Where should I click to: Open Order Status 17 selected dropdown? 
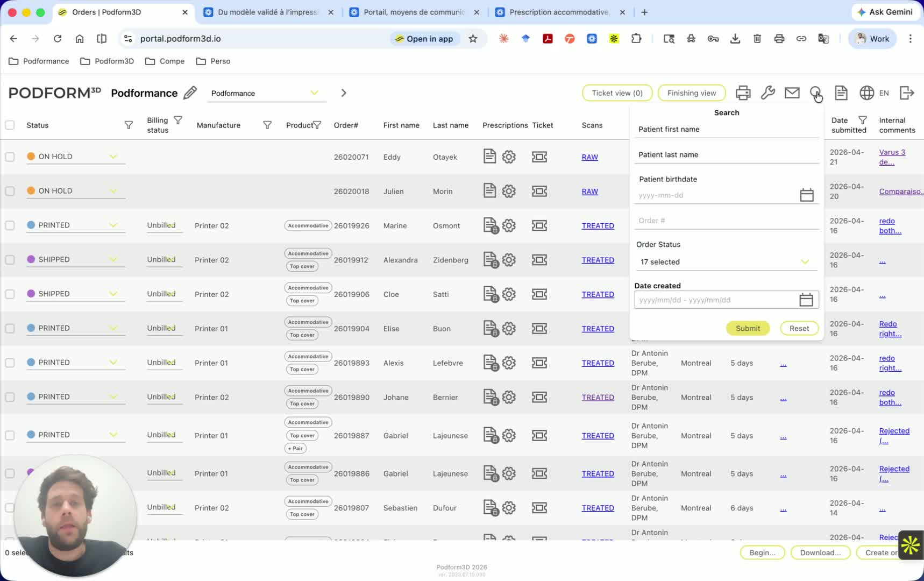pos(726,262)
